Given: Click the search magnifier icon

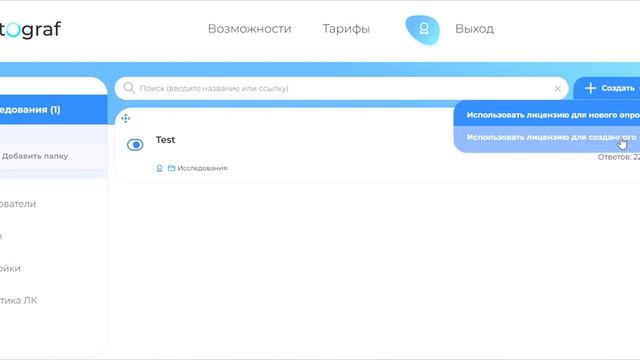Looking at the screenshot, I should [129, 88].
